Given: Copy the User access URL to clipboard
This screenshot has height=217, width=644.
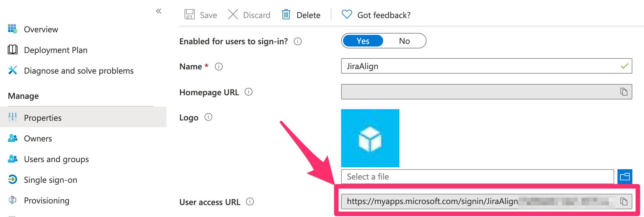Looking at the screenshot, I should pyautogui.click(x=624, y=201).
